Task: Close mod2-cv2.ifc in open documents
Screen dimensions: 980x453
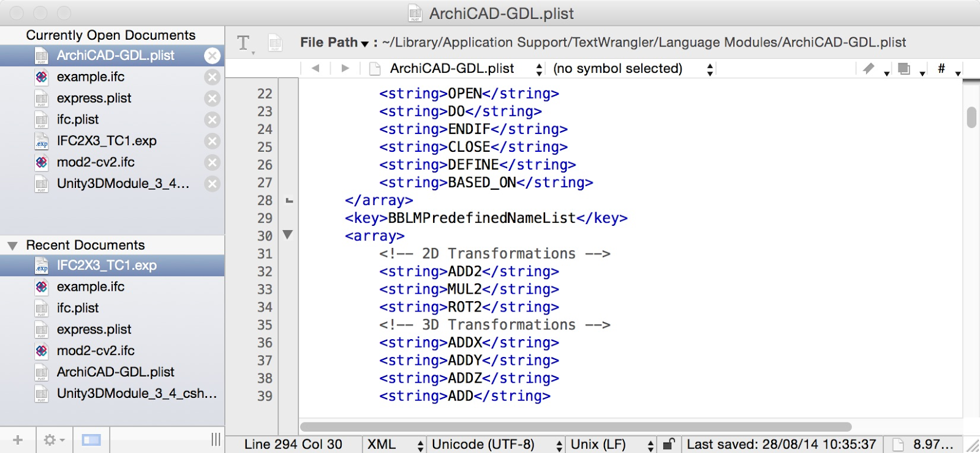Action: tap(213, 163)
